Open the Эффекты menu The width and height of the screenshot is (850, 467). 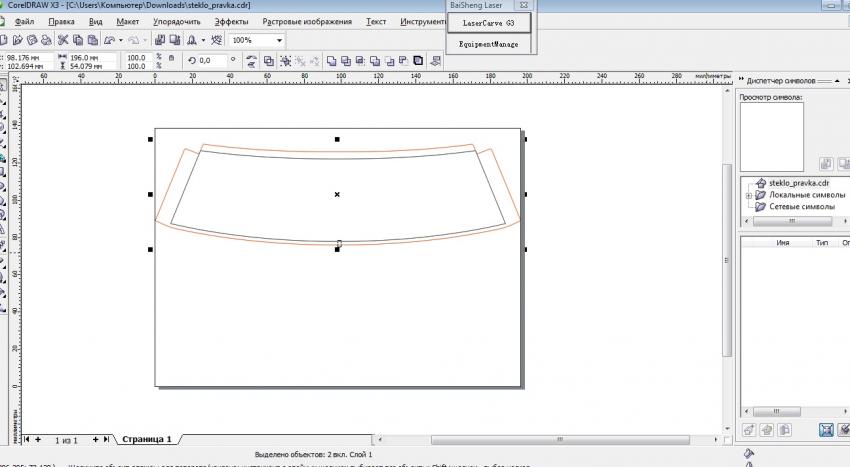[232, 21]
